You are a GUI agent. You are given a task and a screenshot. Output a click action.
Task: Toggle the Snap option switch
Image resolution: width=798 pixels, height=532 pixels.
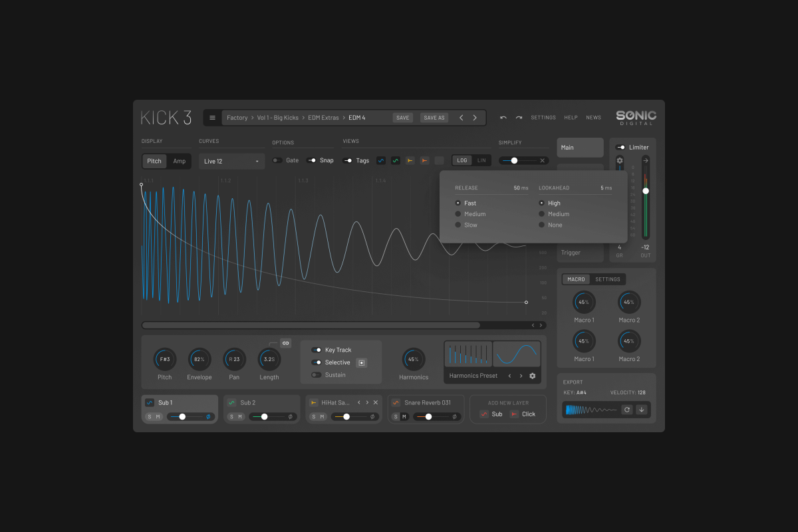(311, 160)
